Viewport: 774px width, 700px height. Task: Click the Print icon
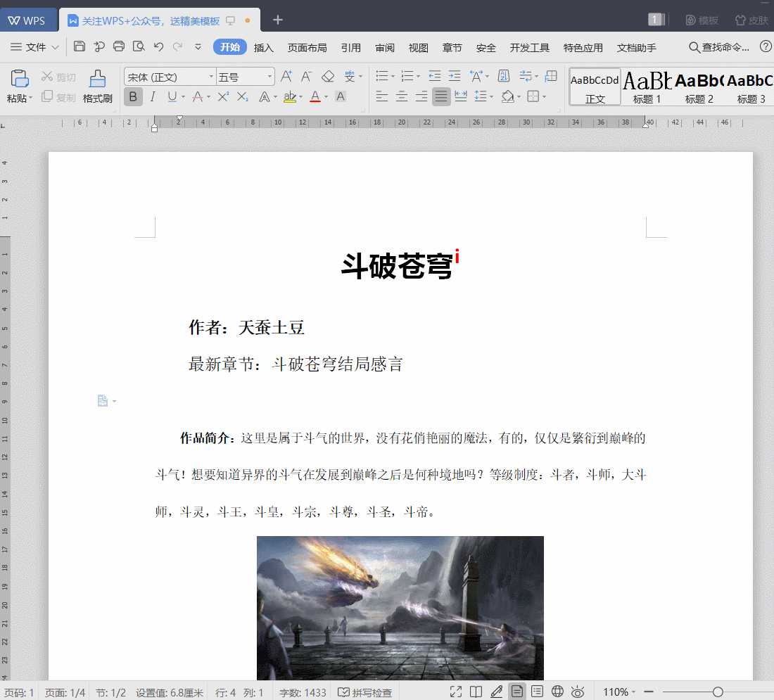tap(119, 47)
